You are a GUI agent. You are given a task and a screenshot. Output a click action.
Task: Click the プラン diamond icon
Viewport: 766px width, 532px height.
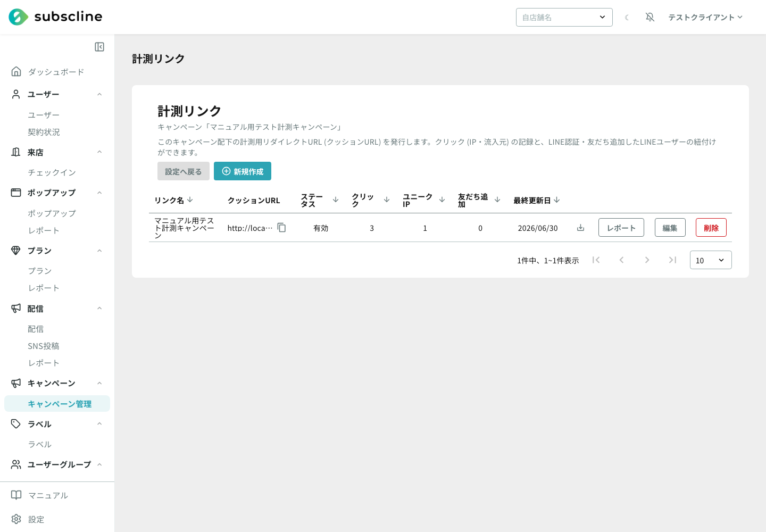click(x=16, y=251)
